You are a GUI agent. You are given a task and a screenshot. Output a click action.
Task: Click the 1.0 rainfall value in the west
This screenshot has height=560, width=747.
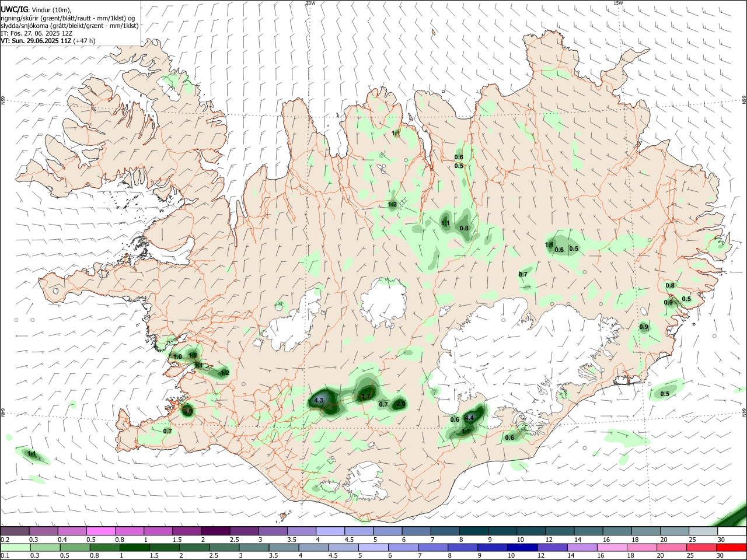(x=177, y=356)
